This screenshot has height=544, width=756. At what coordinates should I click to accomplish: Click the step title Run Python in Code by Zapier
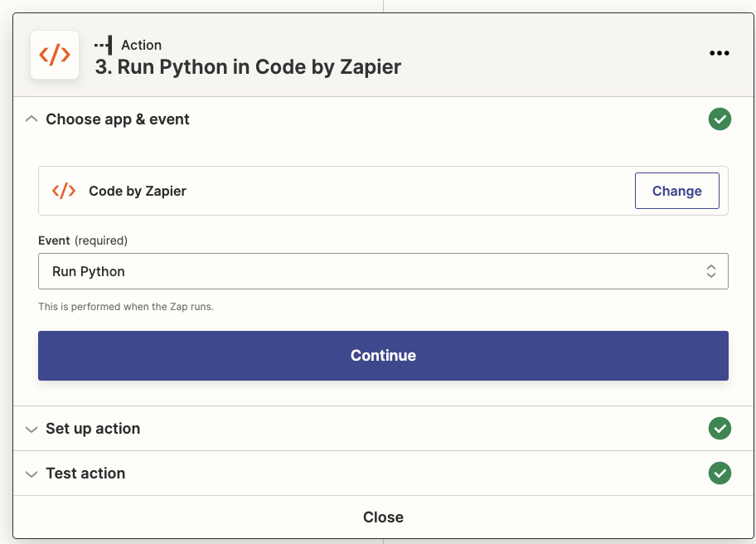click(248, 67)
